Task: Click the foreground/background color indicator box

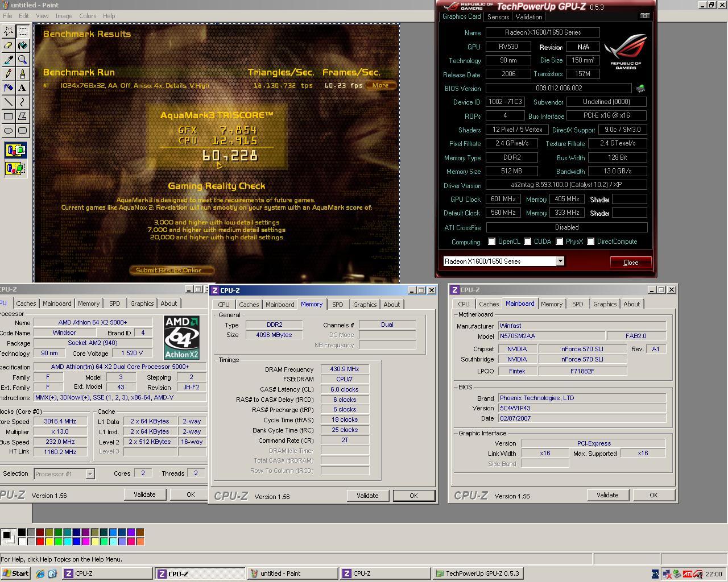Action: click(x=8, y=537)
